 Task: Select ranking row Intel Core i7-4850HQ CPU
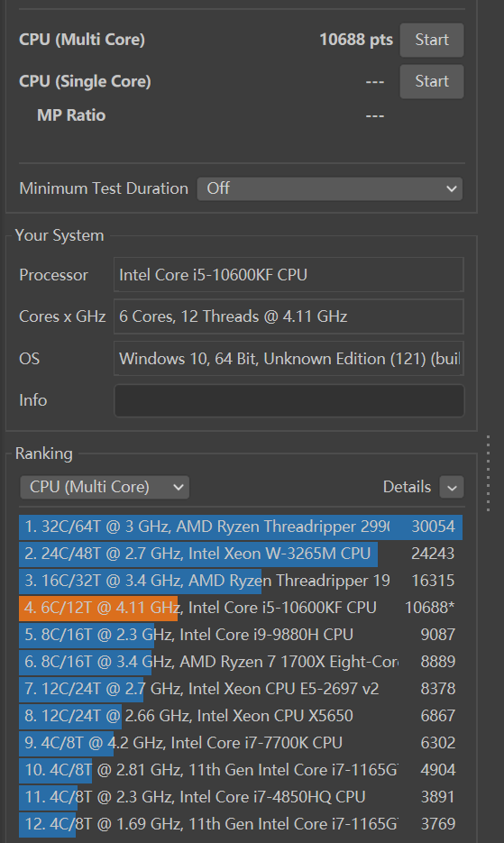pyautogui.click(x=241, y=797)
